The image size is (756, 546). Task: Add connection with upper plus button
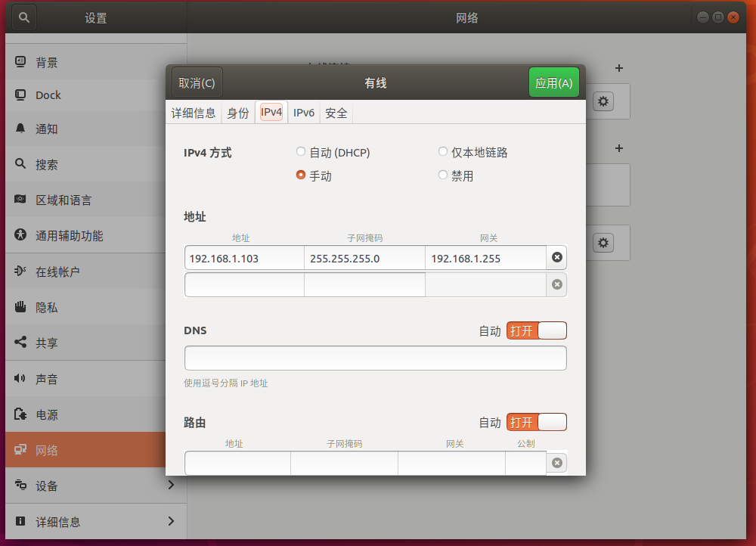(x=619, y=68)
